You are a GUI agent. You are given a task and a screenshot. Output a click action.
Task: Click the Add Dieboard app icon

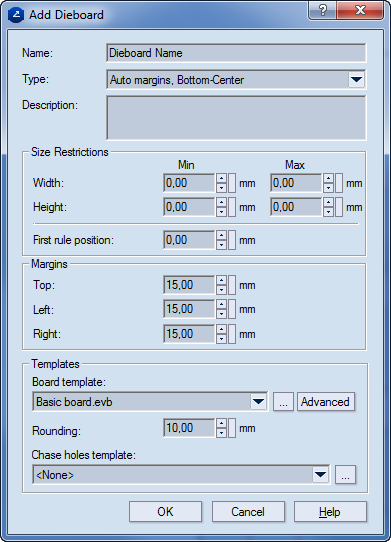[x=16, y=15]
